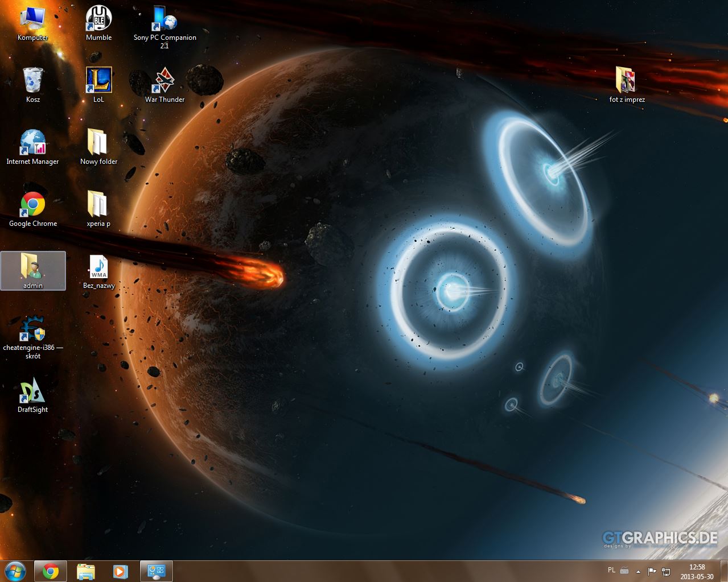
Task: Select the xperia p folder
Action: coord(98,209)
